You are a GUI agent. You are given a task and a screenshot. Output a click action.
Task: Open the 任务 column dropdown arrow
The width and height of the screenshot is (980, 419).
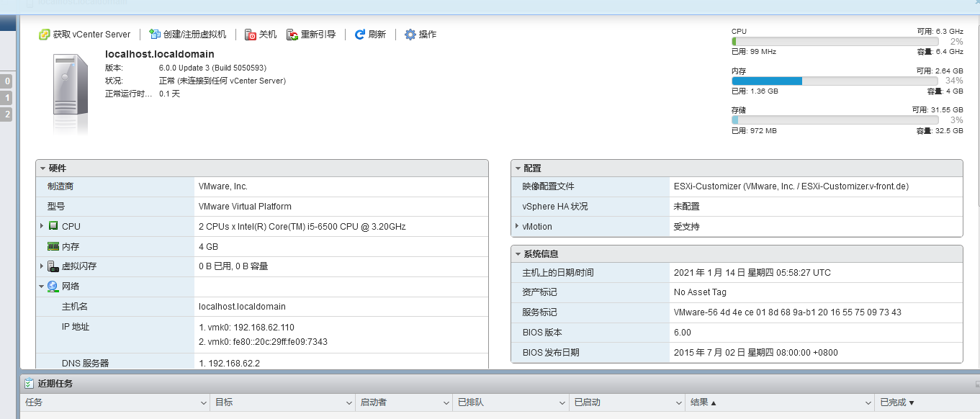point(203,403)
